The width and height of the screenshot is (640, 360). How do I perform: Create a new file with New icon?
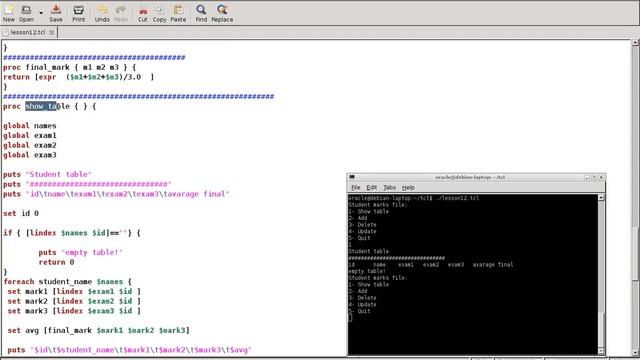point(9,13)
